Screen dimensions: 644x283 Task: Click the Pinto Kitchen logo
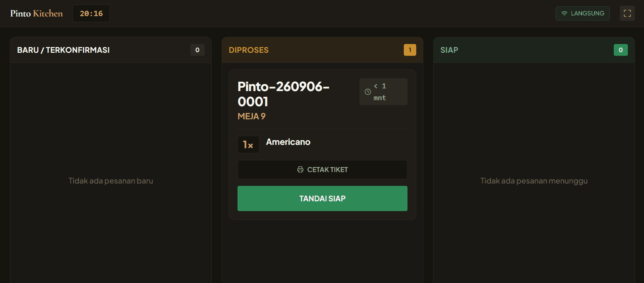point(36,13)
